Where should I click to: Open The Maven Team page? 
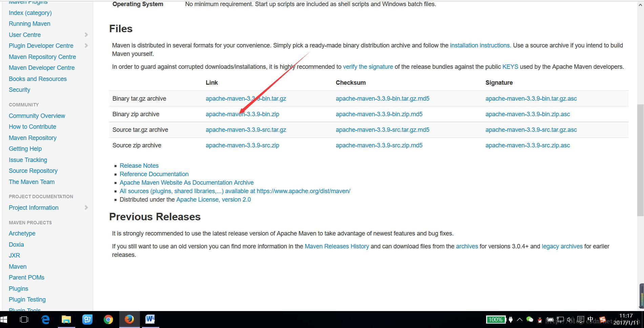32,182
